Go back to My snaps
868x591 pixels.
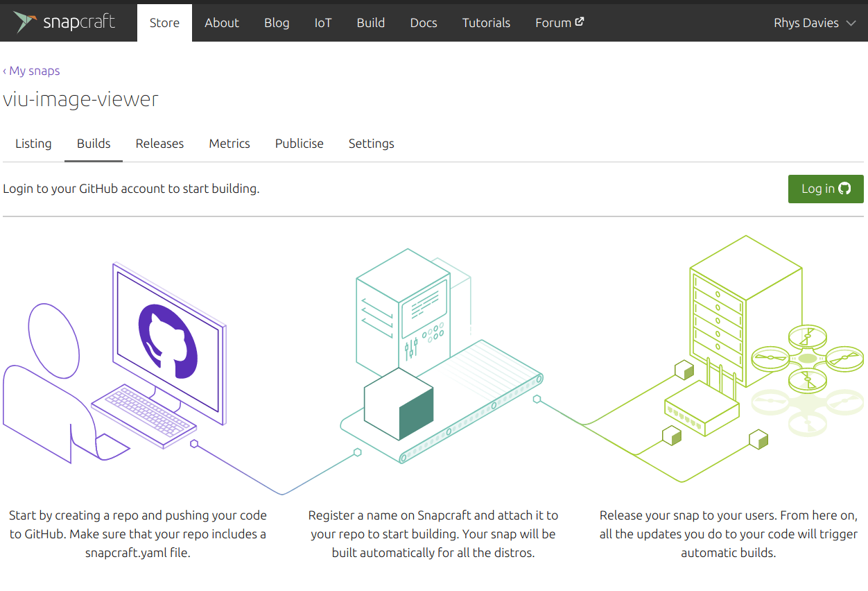31,71
